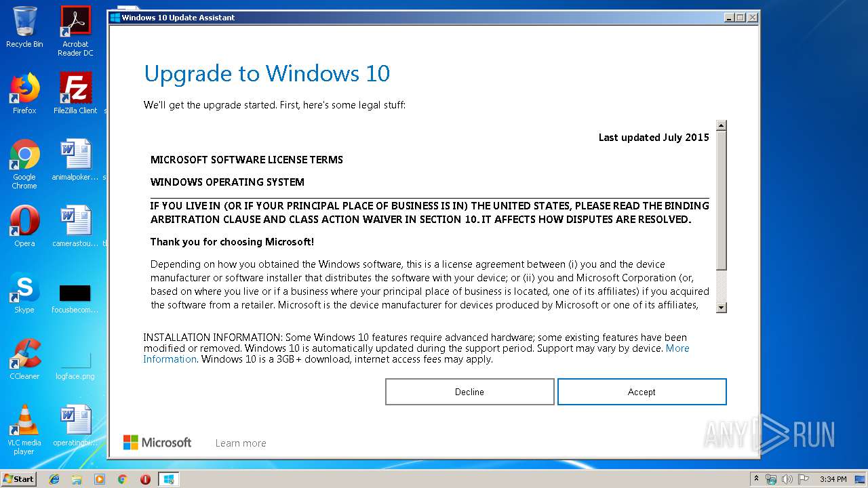Click the "Upgrade to Windows 10" heading

point(267,73)
